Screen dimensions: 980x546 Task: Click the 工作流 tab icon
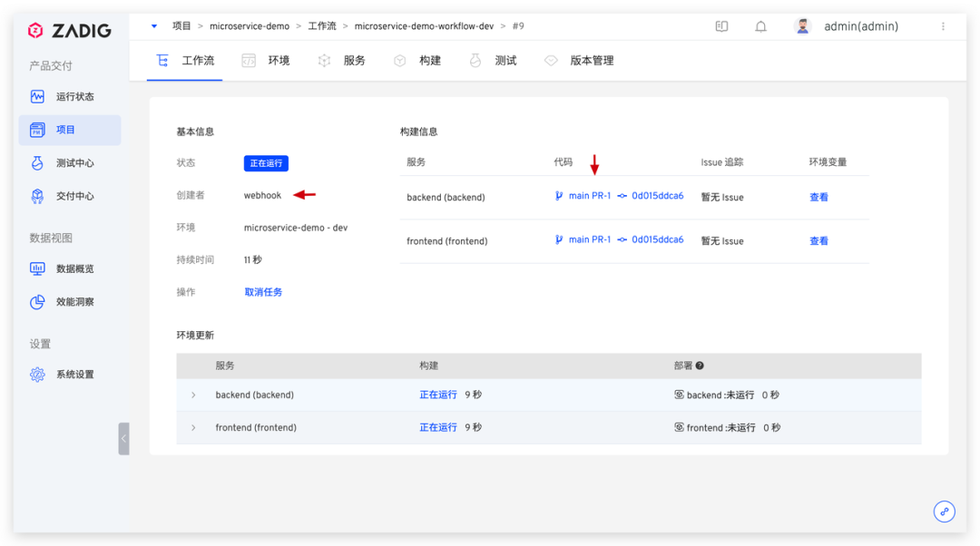(162, 61)
